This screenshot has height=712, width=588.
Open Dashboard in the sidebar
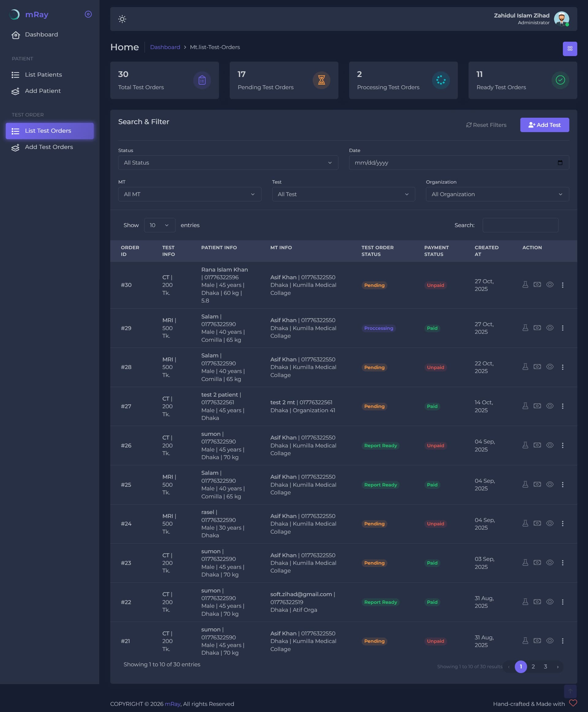[x=49, y=35]
